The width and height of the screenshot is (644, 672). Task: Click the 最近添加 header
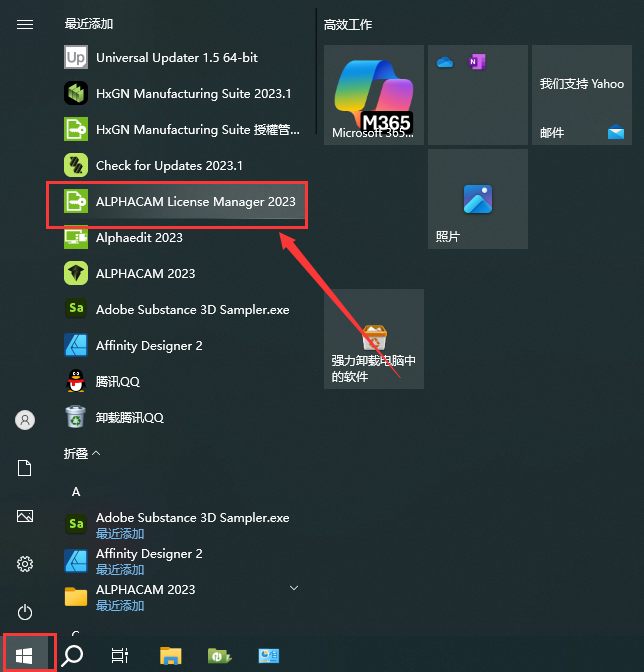pos(89,24)
